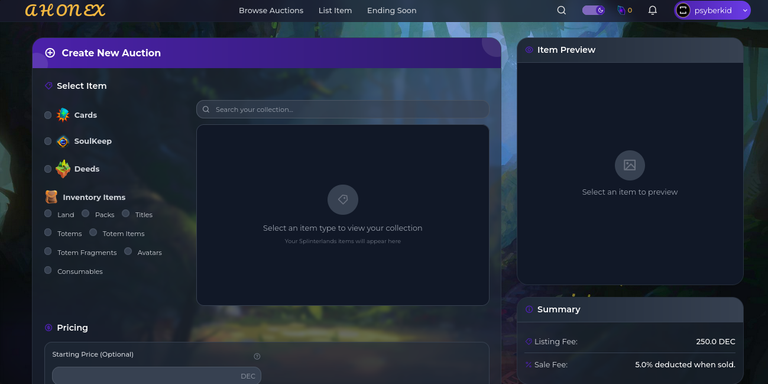Focus the Starting Price DEC input
The image size is (768, 384).
[x=157, y=376]
